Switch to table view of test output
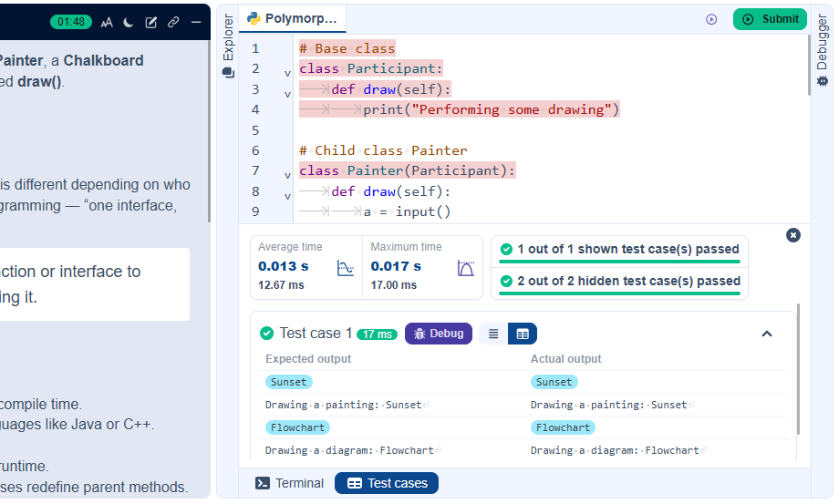Screen dimensions: 839x504 pos(523,334)
